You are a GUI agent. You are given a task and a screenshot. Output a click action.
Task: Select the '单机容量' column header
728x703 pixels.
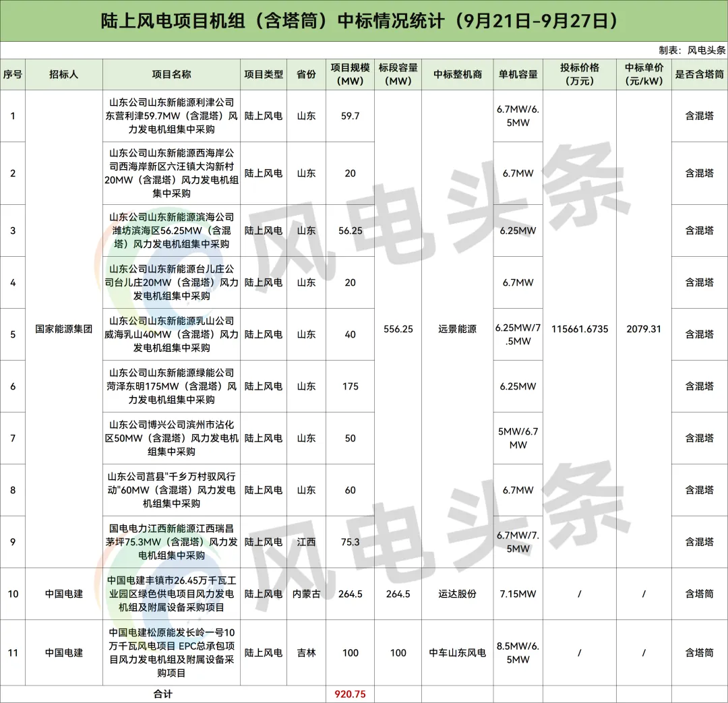[x=518, y=74]
